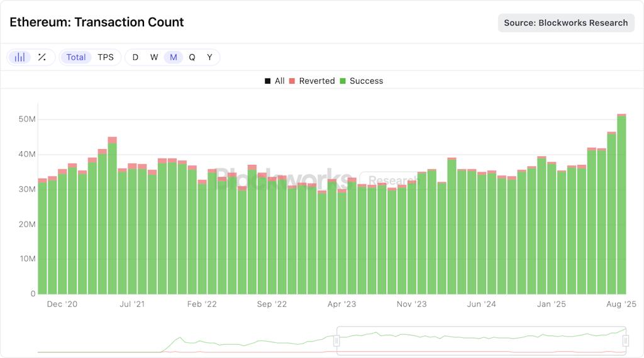
Task: Open the Source: Blockworks Research link
Action: [566, 23]
